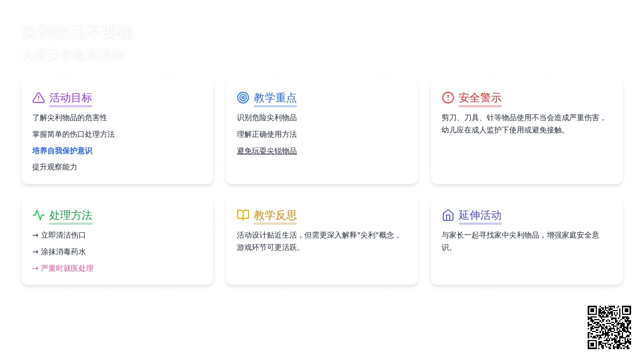Image resolution: width=644 pixels, height=362 pixels.
Task: Click the underlined link 避免玩耍尖锐物品
Action: coord(267,151)
